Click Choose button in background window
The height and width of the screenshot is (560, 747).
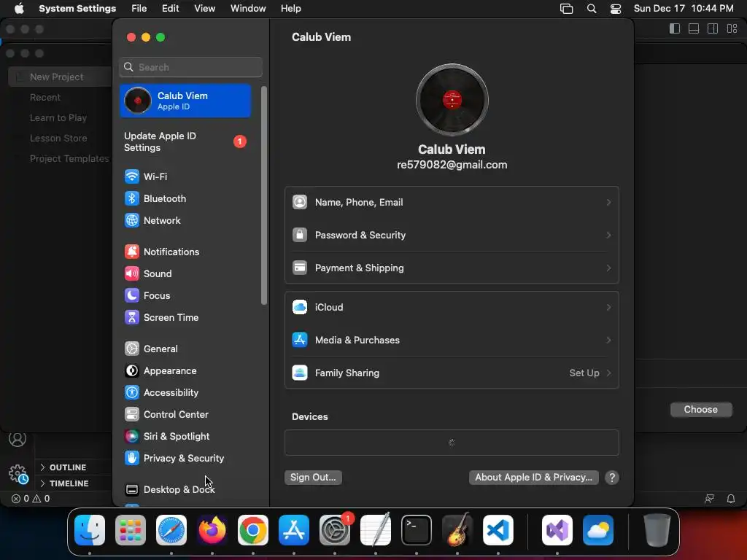700,410
